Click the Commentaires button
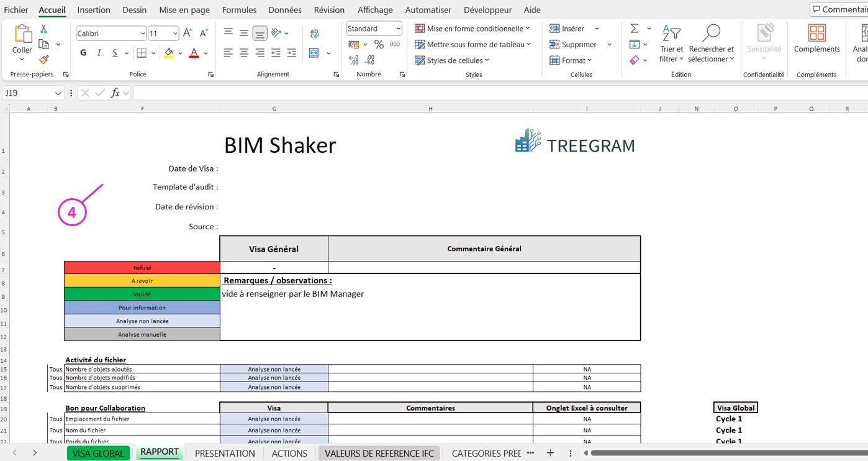Viewport: 868px width, 461px height. pos(839,9)
